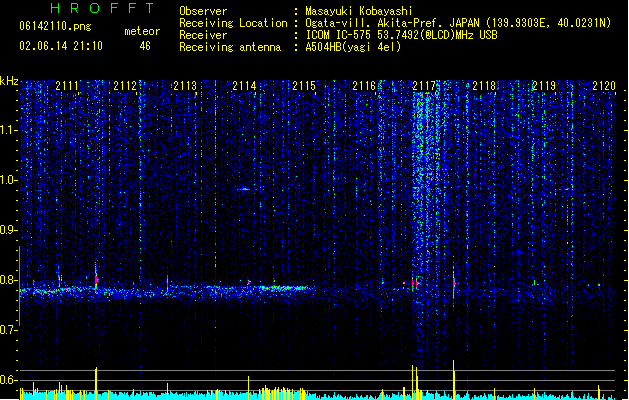Click the 2114 time marker

click(x=244, y=86)
